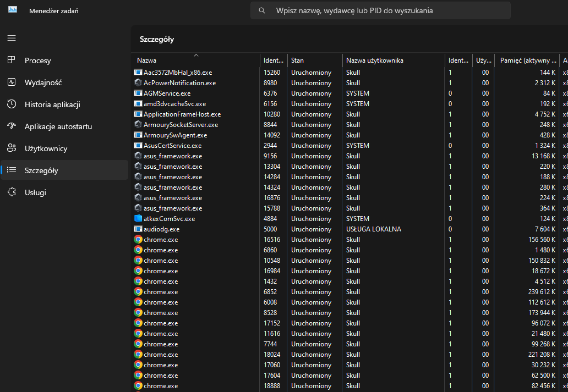Open the Procesy tab
Image resolution: width=568 pixels, height=392 pixels.
[x=64, y=60]
